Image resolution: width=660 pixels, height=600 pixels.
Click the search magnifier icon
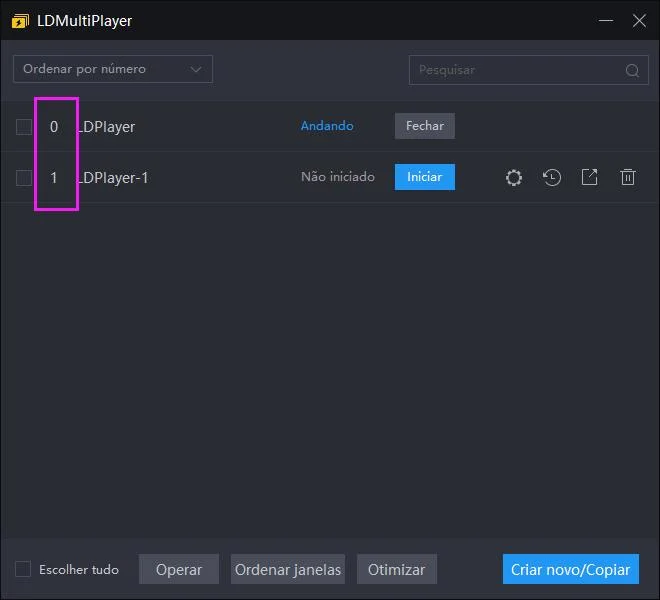pos(632,70)
